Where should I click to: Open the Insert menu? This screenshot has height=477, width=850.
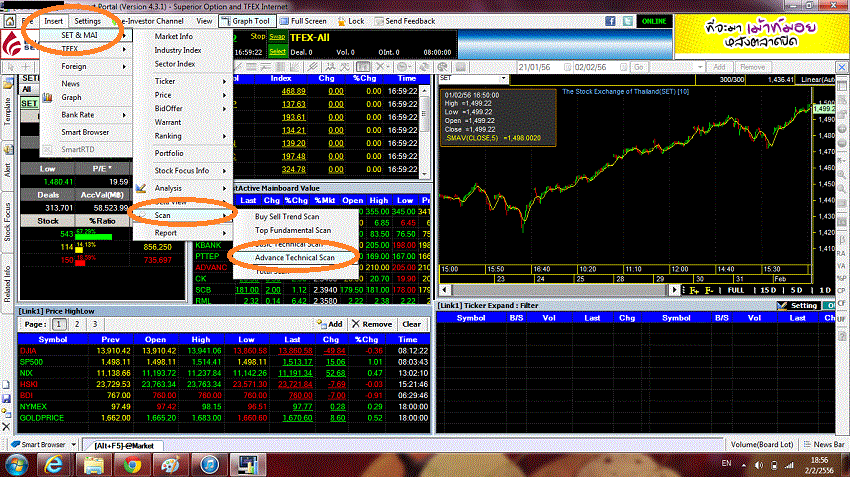pos(54,21)
